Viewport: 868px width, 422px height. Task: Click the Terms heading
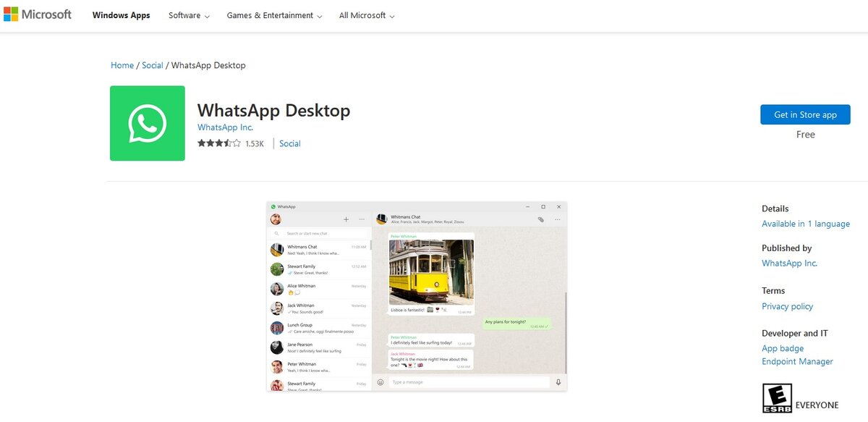[773, 290]
